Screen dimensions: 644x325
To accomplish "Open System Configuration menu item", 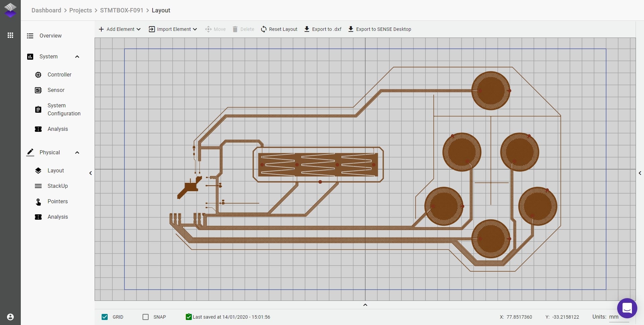I will (64, 110).
